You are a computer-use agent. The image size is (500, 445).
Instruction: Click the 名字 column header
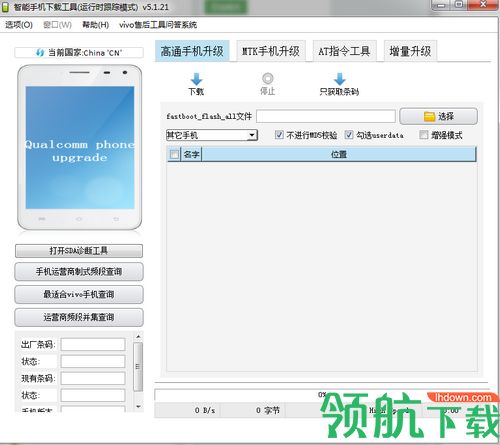[x=191, y=154]
